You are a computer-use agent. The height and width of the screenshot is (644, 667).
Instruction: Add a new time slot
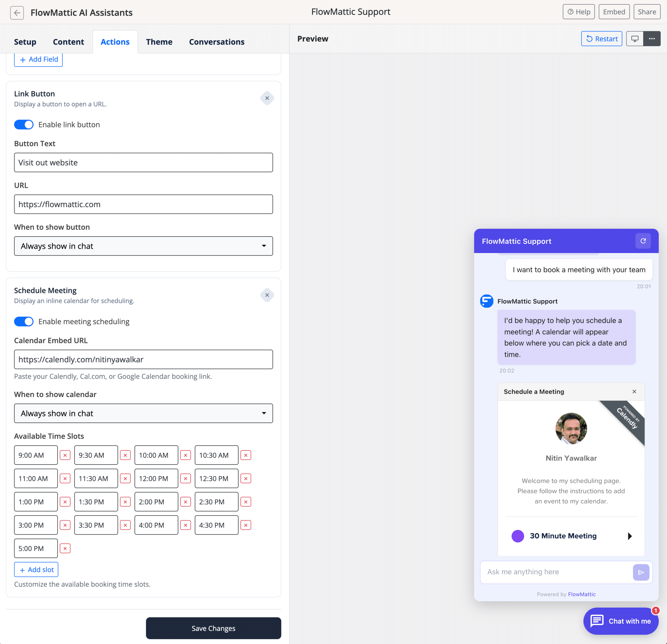[36, 569]
